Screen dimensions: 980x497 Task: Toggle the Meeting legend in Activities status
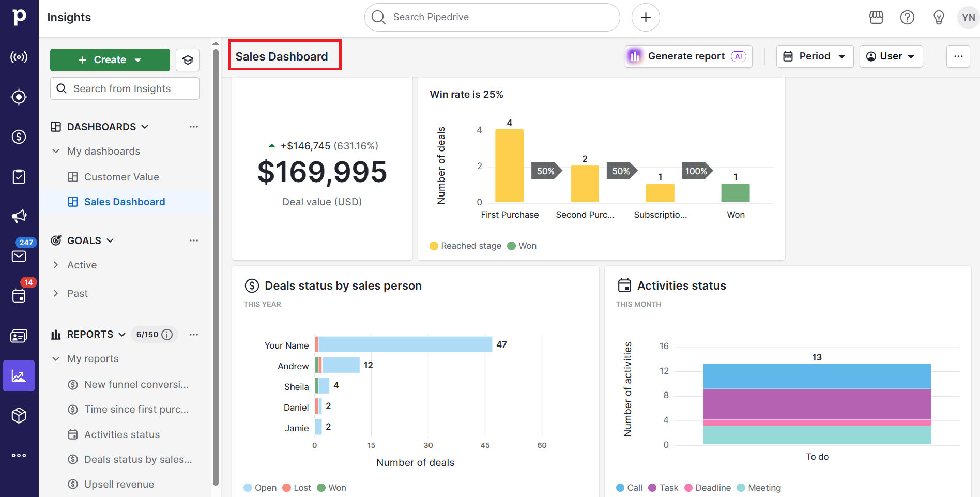click(x=758, y=487)
